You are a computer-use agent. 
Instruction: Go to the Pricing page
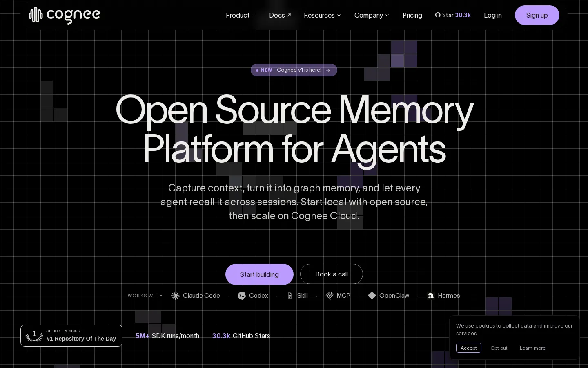412,15
